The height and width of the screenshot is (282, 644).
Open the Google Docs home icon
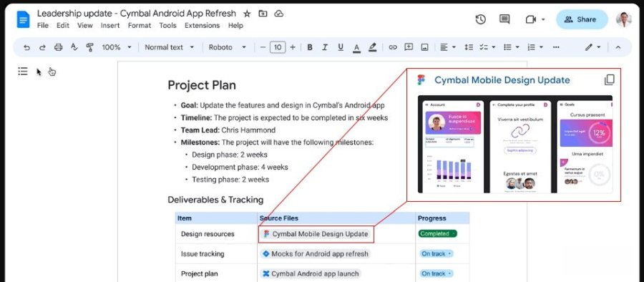pos(23,19)
